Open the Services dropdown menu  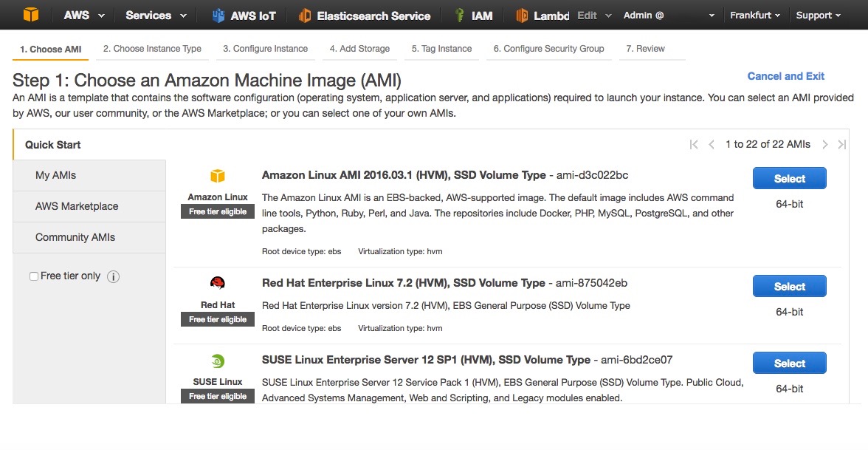tap(156, 15)
